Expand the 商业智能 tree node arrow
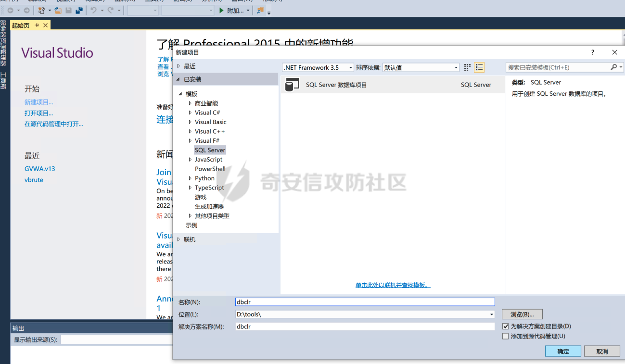Image resolution: width=625 pixels, height=364 pixels. click(x=190, y=103)
